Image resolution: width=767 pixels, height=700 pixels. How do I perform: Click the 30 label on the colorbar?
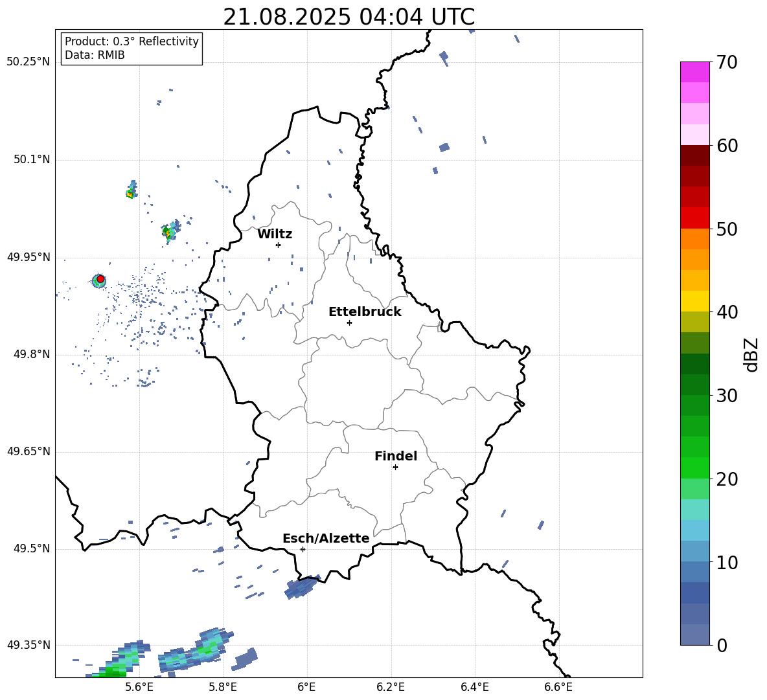[x=727, y=396]
